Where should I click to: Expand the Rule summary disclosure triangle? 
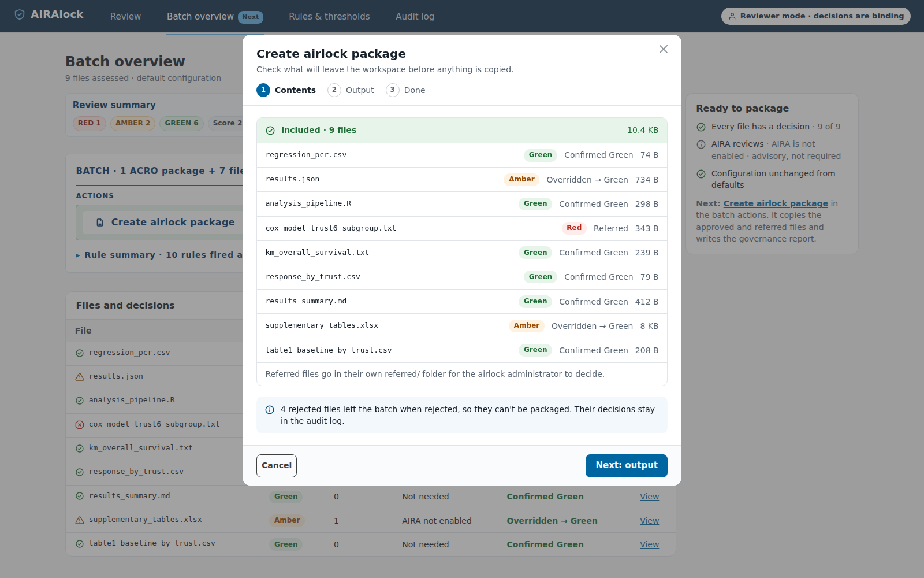(x=78, y=255)
